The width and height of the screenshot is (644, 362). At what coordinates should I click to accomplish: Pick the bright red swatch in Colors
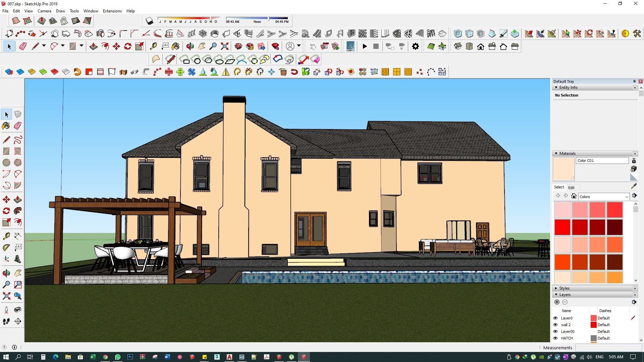tap(562, 227)
